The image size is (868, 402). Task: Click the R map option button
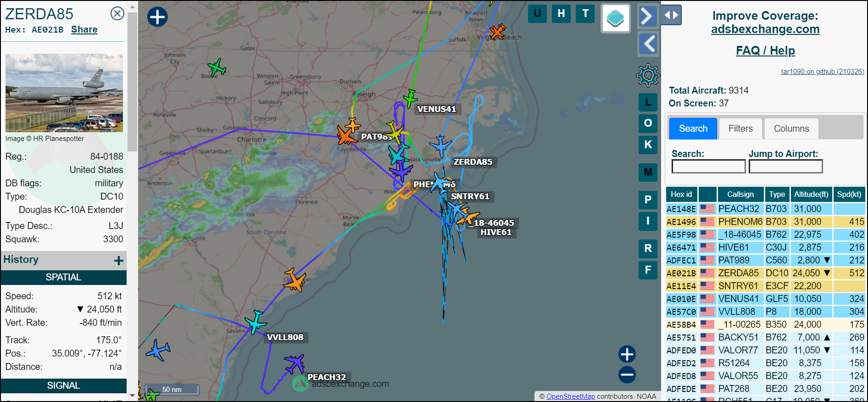tap(648, 248)
